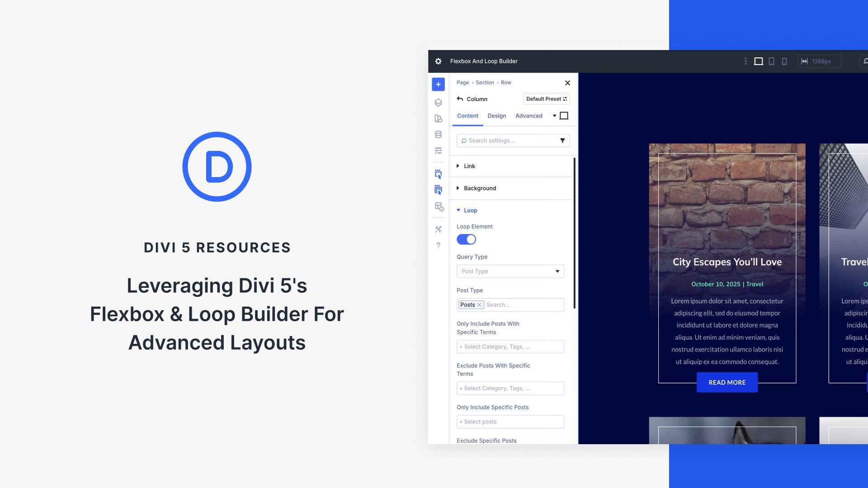The height and width of the screenshot is (488, 868).
Task: Disable the Loop Element toggle
Action: coord(466,239)
